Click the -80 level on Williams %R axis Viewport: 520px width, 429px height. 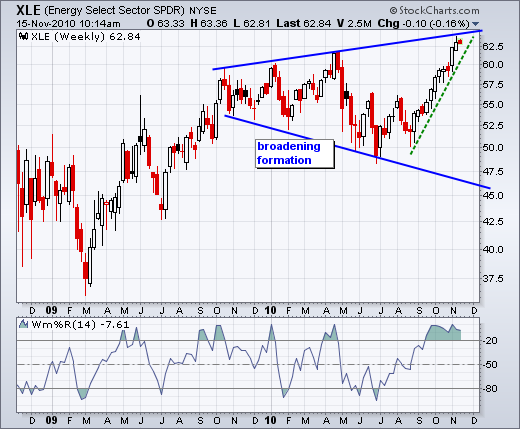click(x=490, y=389)
